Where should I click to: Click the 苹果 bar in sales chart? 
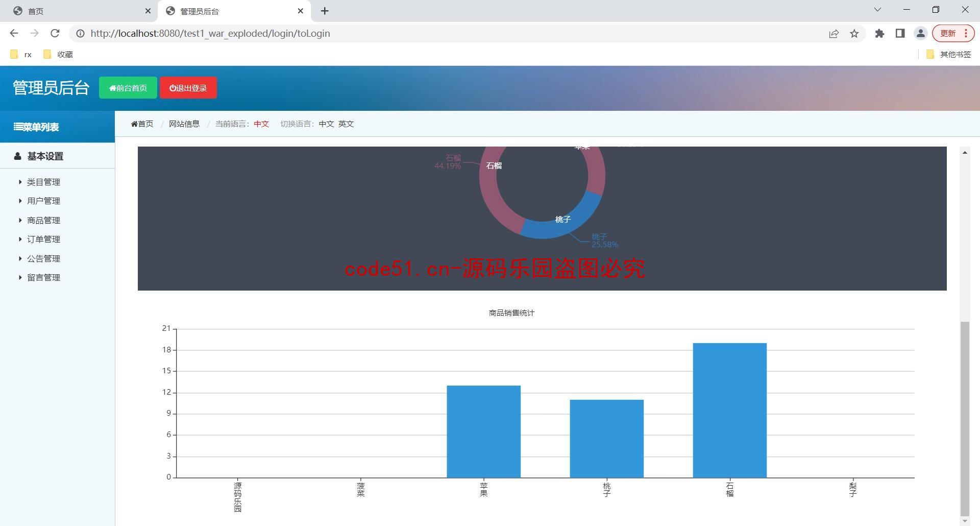click(x=484, y=432)
